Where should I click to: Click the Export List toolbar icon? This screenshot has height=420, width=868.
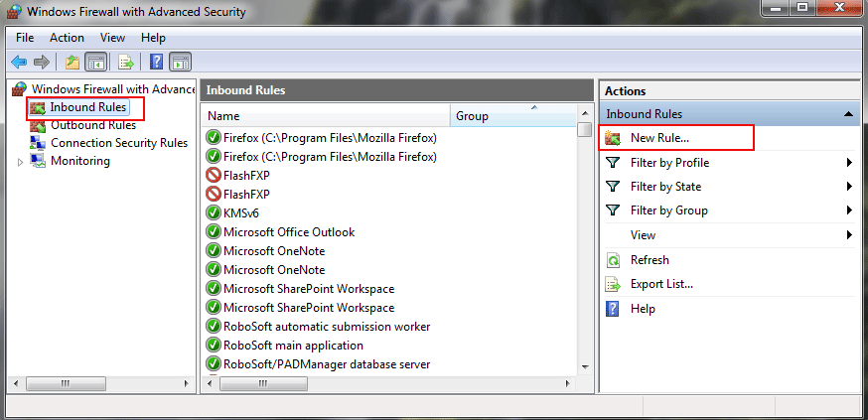coord(126,62)
